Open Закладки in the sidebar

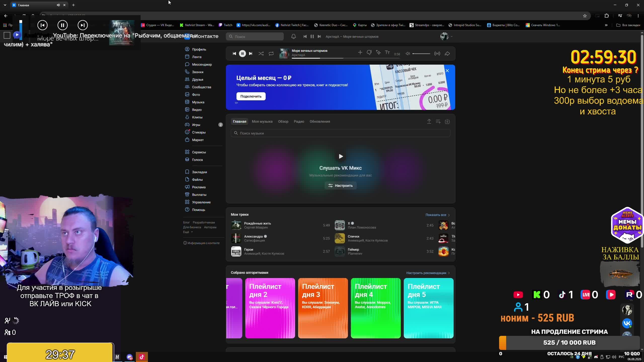[199, 172]
